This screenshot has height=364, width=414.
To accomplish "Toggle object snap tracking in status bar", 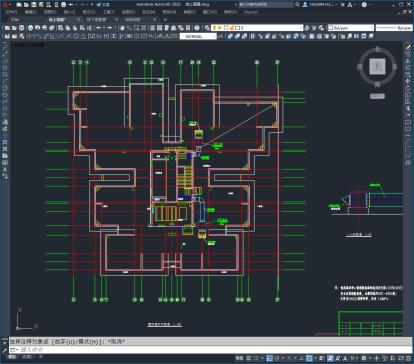I will coord(302,358).
